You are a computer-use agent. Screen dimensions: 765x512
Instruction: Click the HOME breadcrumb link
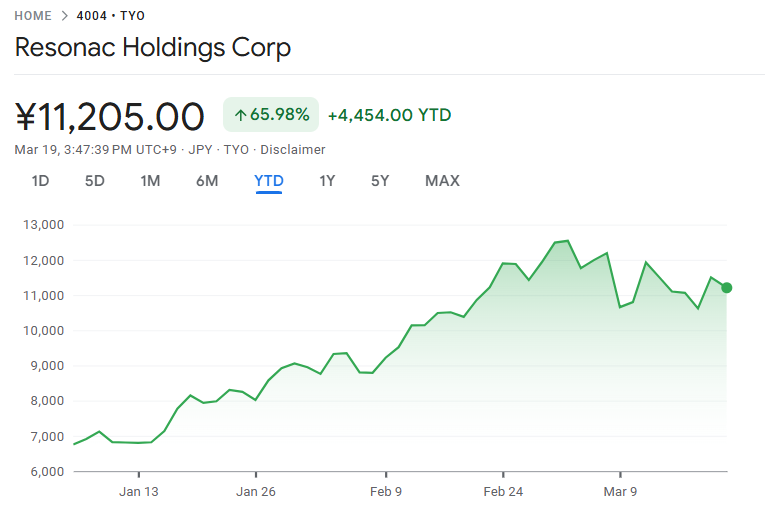pyautogui.click(x=33, y=16)
